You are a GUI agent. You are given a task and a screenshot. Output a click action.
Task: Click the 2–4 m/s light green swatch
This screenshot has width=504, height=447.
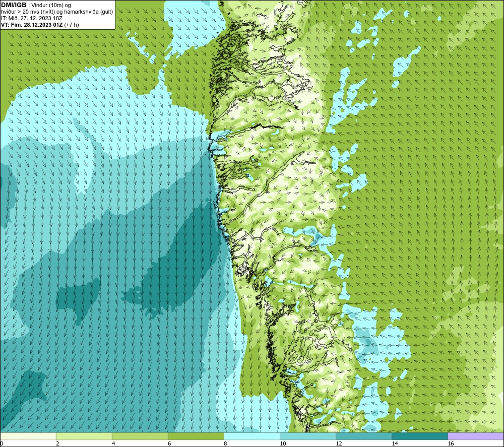click(x=84, y=436)
